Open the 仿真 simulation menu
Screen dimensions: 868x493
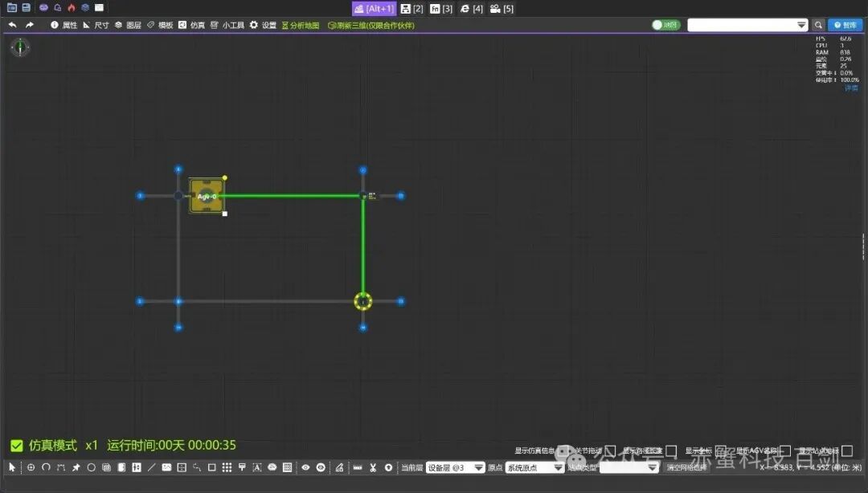tap(191, 25)
